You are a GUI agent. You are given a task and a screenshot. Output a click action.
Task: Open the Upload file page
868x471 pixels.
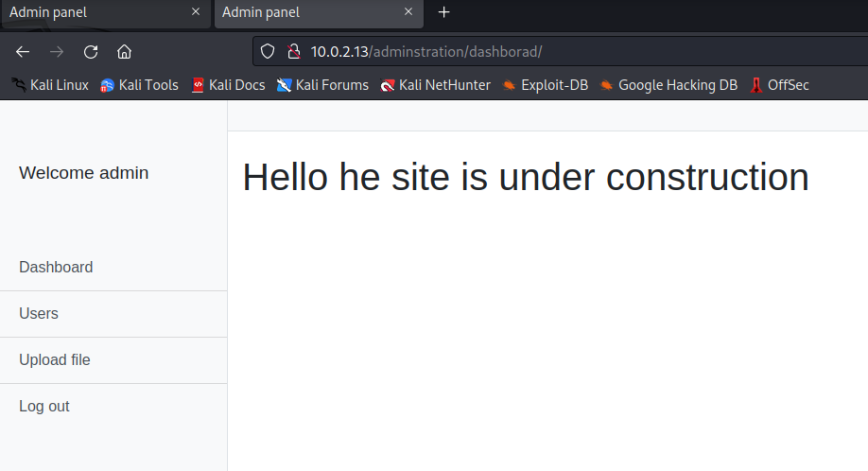coord(55,360)
